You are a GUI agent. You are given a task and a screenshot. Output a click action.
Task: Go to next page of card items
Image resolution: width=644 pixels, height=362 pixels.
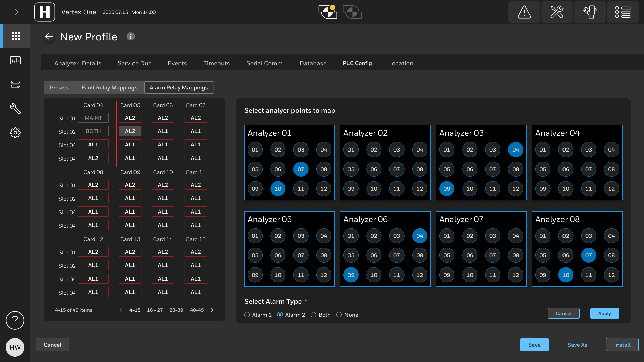tap(212, 310)
